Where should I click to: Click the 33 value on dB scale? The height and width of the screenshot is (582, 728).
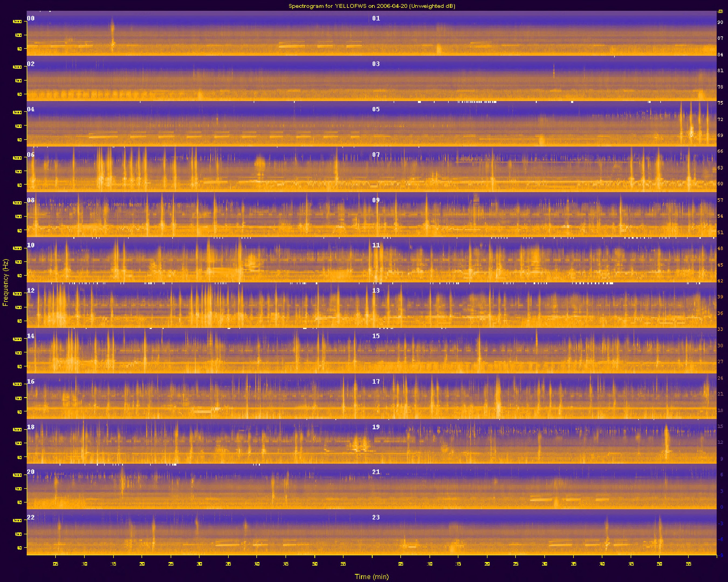(x=720, y=329)
